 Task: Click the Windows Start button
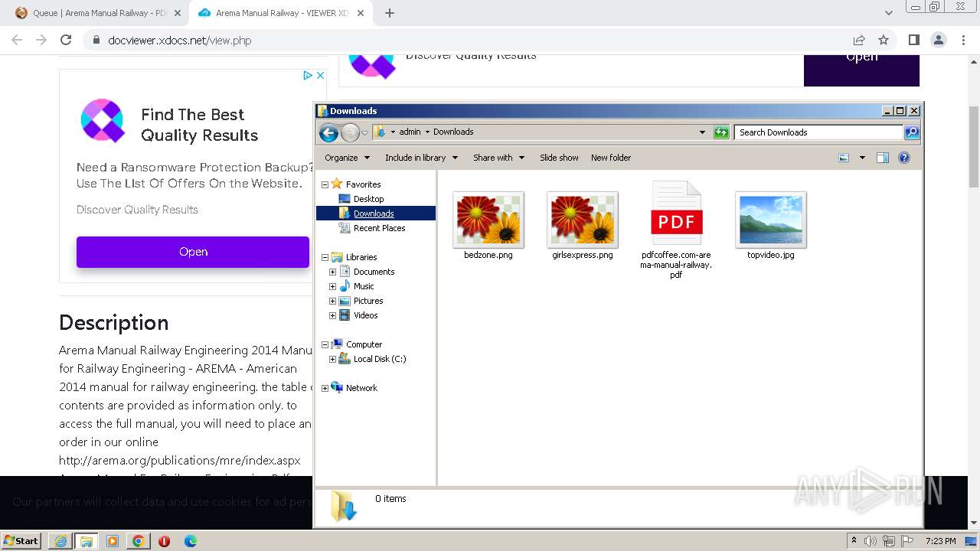tap(21, 540)
